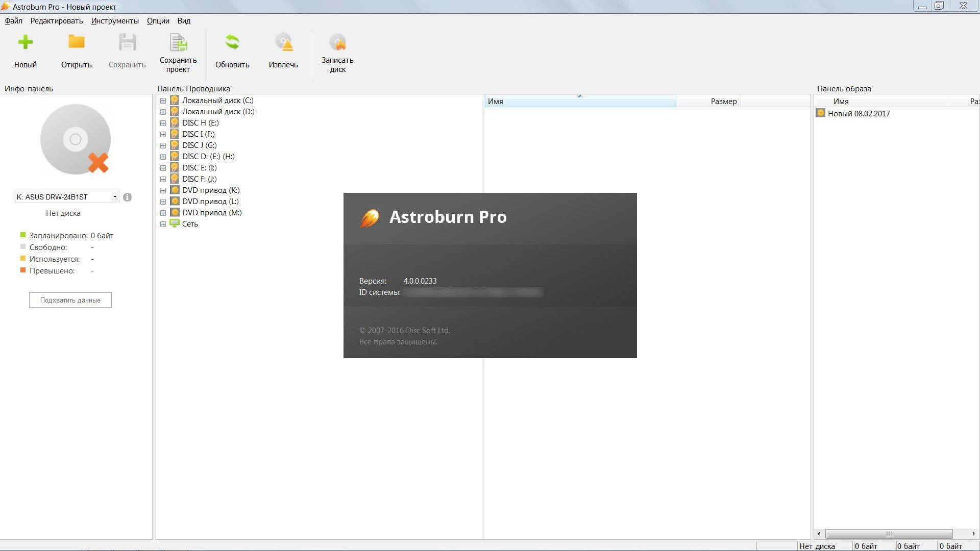
Task: Click the DVD привод (L:) disc icon
Action: click(175, 202)
